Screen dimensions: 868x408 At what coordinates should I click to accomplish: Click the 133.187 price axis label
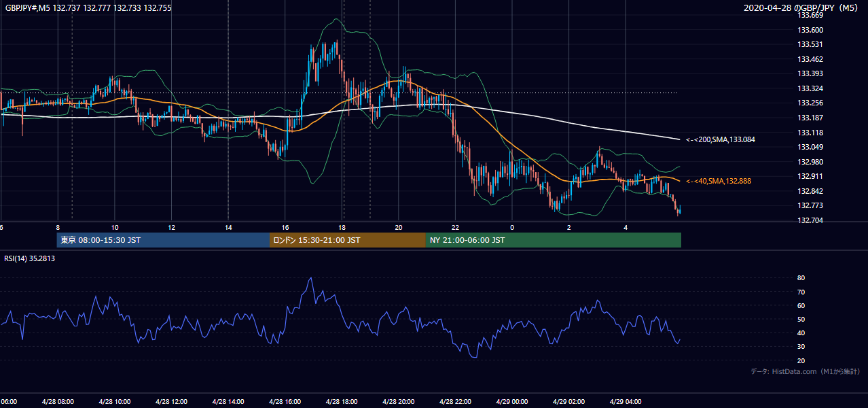810,118
